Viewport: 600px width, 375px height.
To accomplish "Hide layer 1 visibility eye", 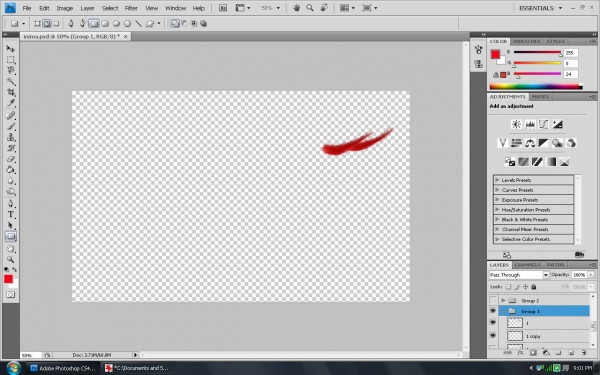I will tap(493, 323).
